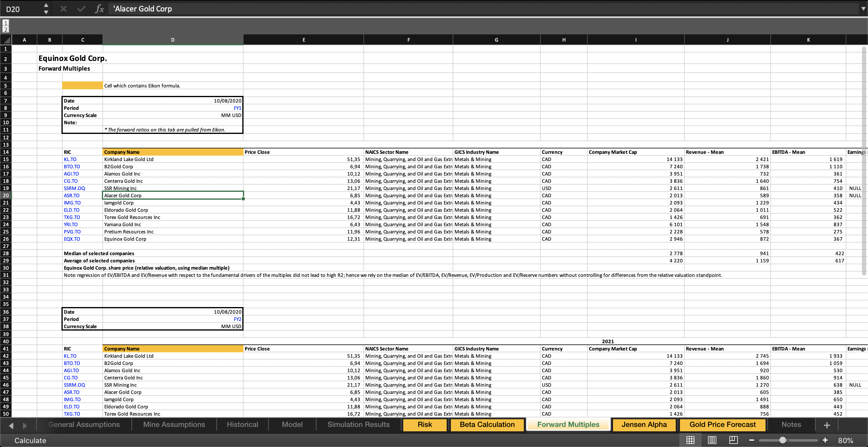Open the SSRM.OQ RIC link in row 19
Image resolution: width=868 pixels, height=447 pixels.
74,188
